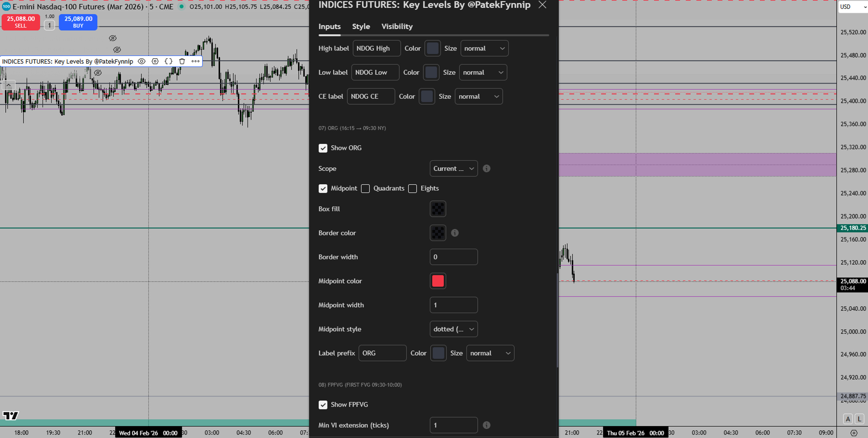Screen dimensions: 868x438
Task: Open Label prefix Size dropdown
Action: pyautogui.click(x=490, y=353)
